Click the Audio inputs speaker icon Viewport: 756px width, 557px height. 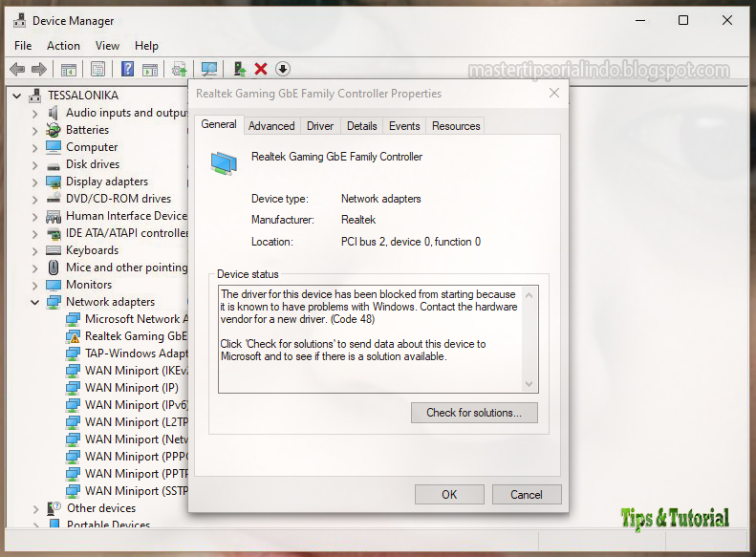(53, 113)
